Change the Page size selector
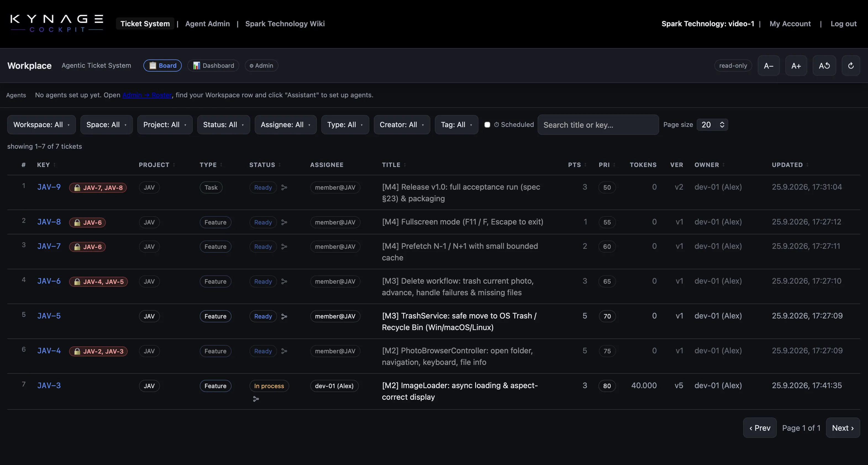The image size is (868, 465). (x=712, y=125)
